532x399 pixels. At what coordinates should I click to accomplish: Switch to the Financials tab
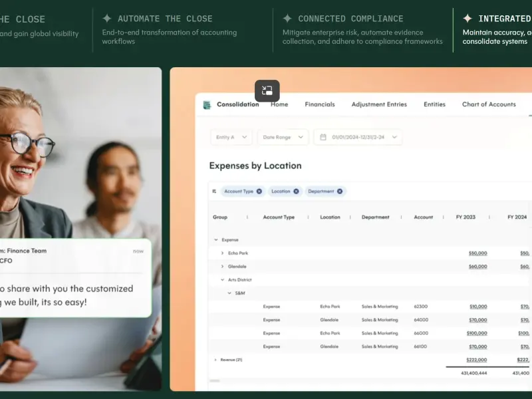[x=320, y=104]
